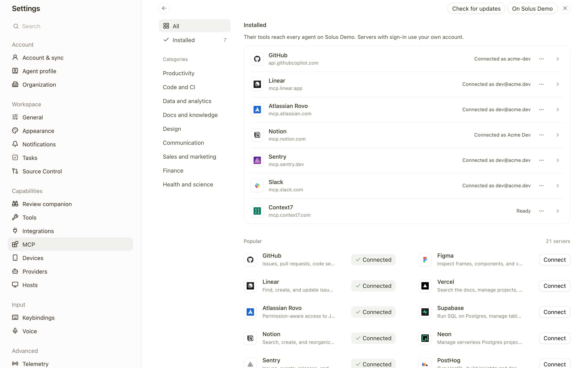
Task: Open more options for GitHub server
Action: pos(541,59)
